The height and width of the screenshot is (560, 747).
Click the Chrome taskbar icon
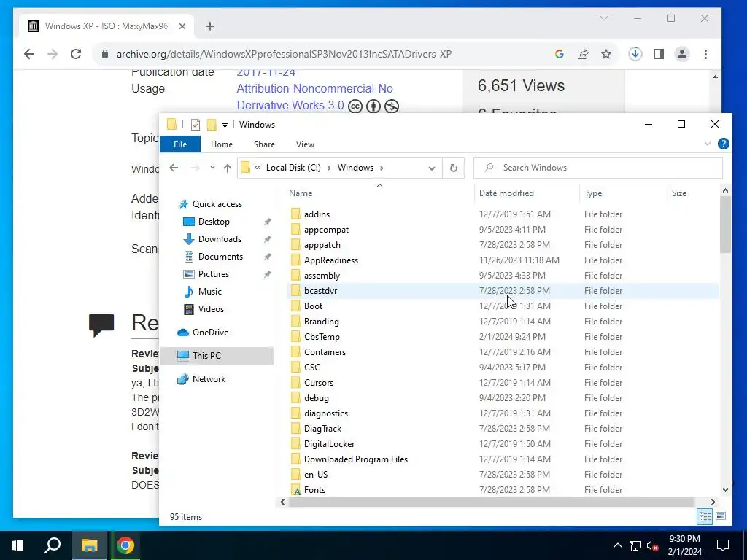pos(125,545)
